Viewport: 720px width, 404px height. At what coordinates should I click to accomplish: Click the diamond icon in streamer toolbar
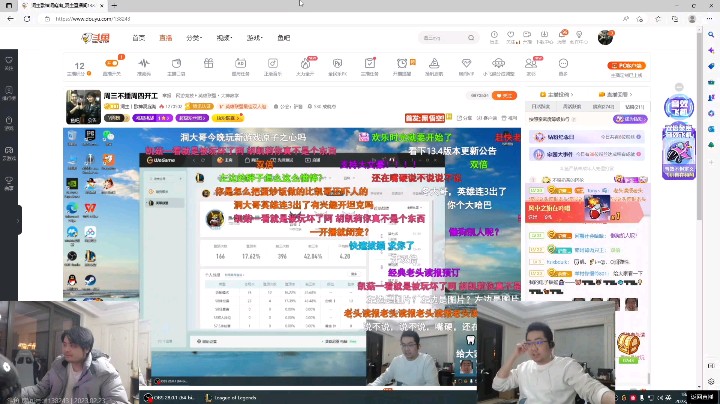click(466, 63)
